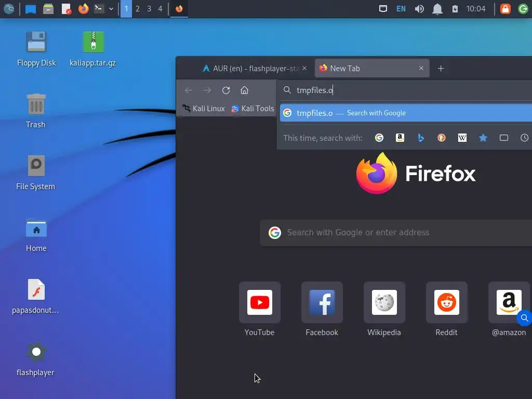The image size is (532, 399).
Task: Click the Search with Google or enter address field
Action: (x=396, y=232)
